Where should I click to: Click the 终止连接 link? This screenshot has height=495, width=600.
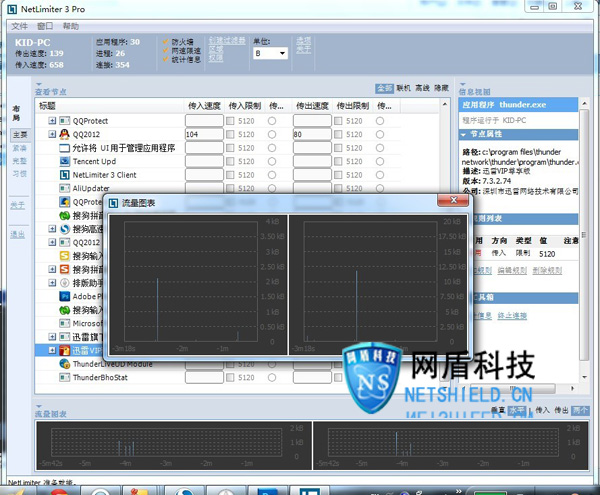point(512,316)
